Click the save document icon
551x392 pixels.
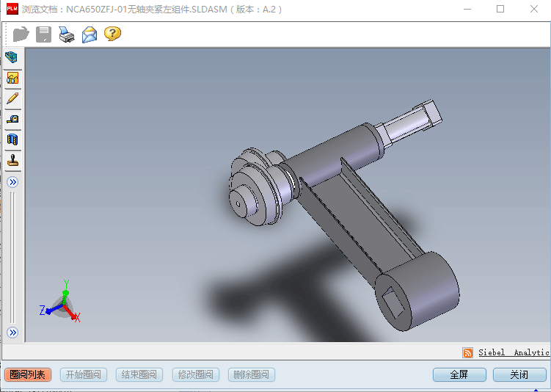tap(43, 34)
